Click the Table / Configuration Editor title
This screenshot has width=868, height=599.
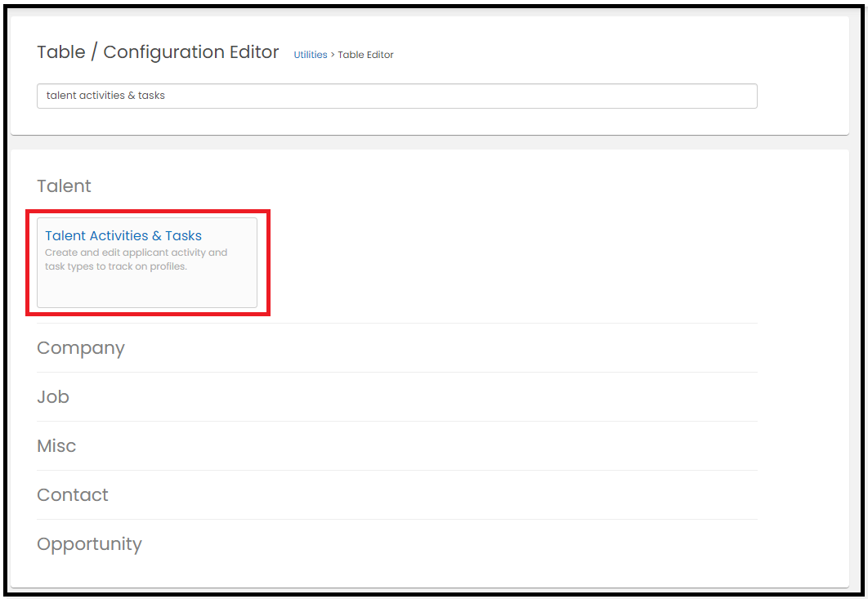(x=158, y=52)
